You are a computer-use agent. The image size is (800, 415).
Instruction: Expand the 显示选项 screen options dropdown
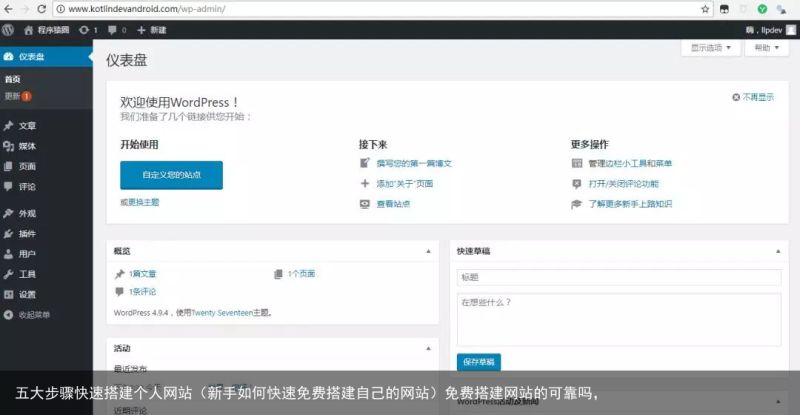711,47
